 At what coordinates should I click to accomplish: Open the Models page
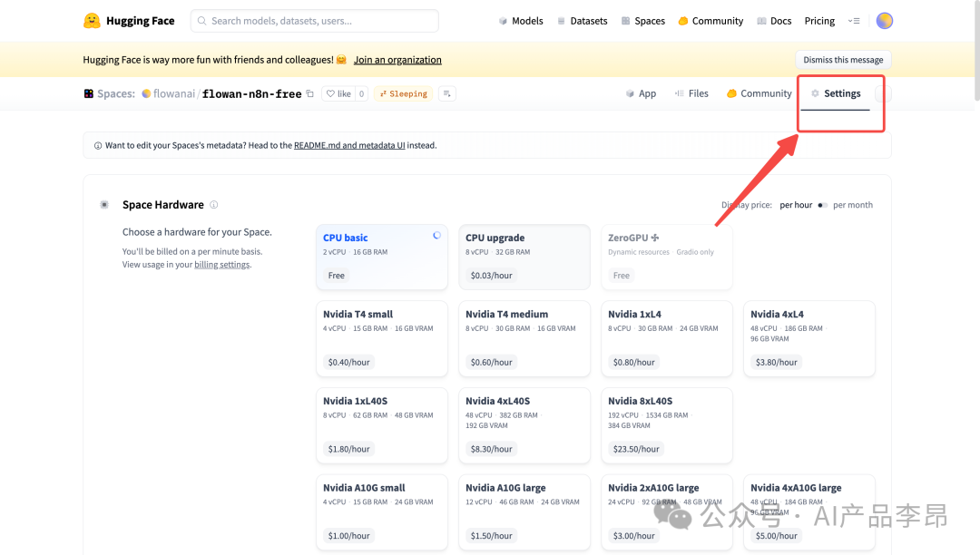(x=521, y=21)
